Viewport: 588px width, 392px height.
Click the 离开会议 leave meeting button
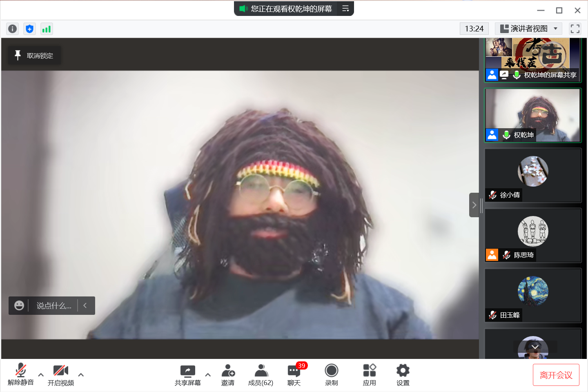click(556, 375)
